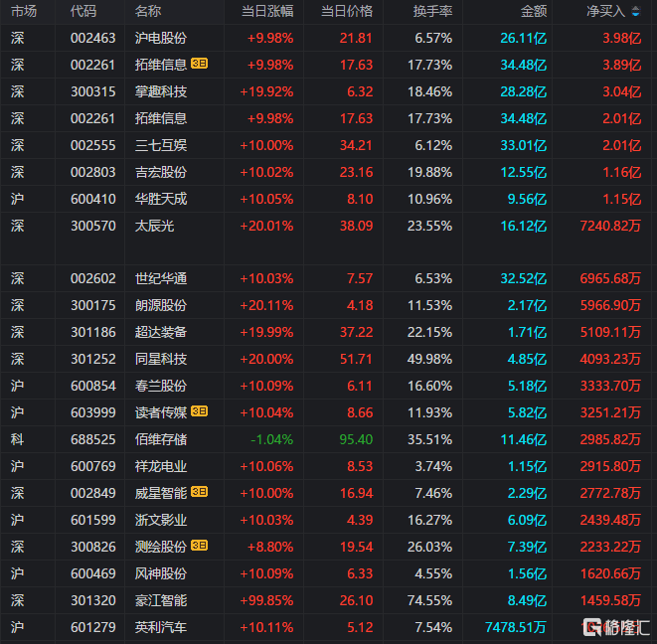Click the -1.04% change value
The width and height of the screenshot is (657, 644).
click(x=271, y=439)
